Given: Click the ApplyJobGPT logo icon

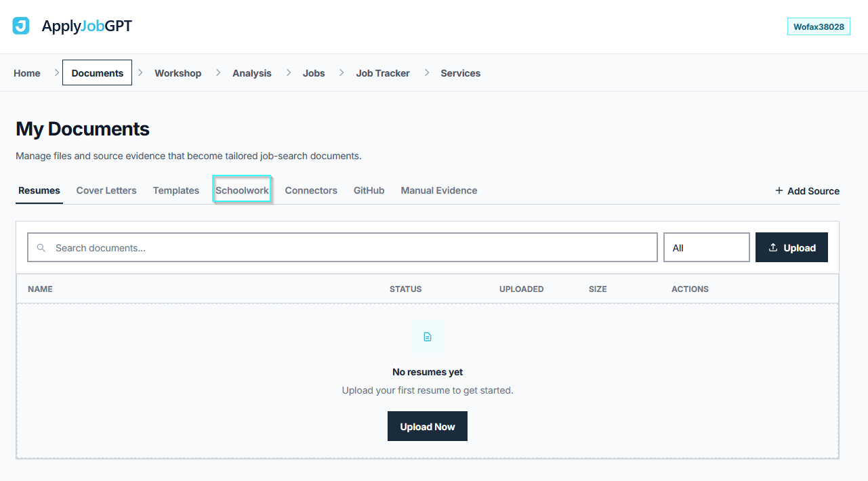Looking at the screenshot, I should (x=21, y=26).
